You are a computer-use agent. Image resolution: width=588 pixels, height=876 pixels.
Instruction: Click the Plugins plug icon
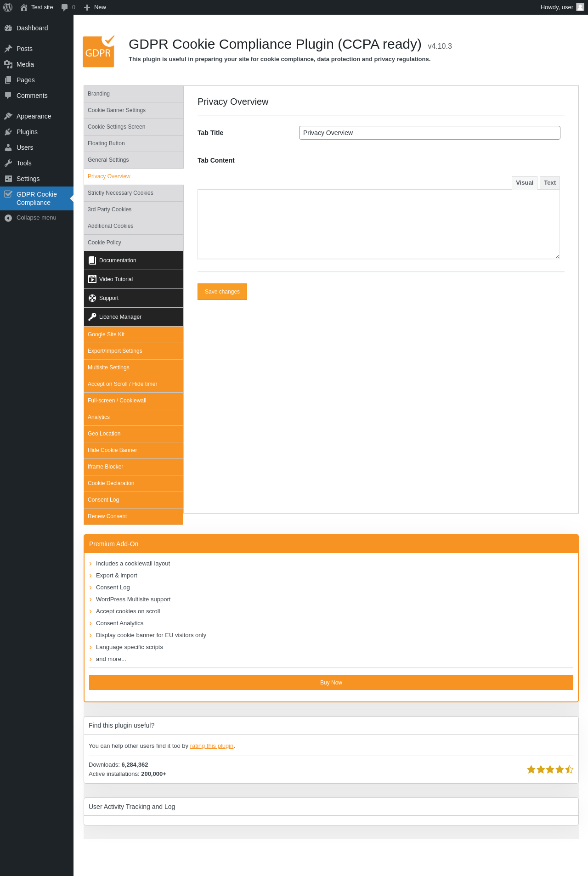tap(8, 132)
